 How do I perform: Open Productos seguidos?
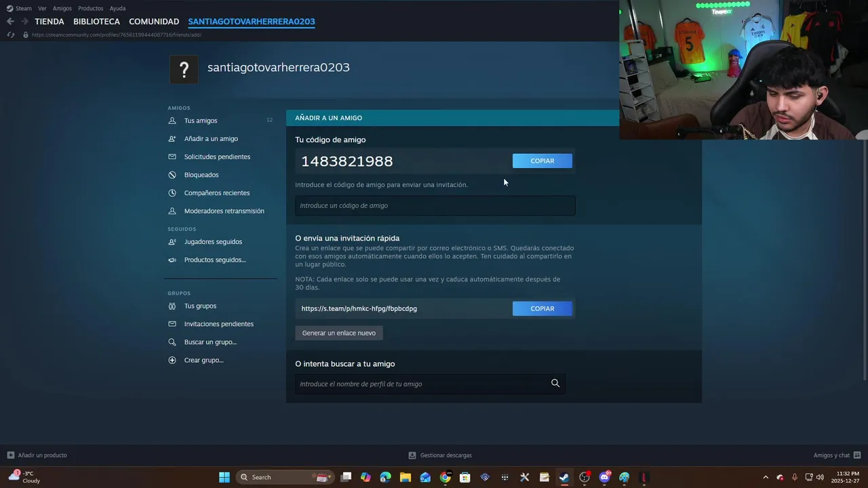(x=215, y=260)
